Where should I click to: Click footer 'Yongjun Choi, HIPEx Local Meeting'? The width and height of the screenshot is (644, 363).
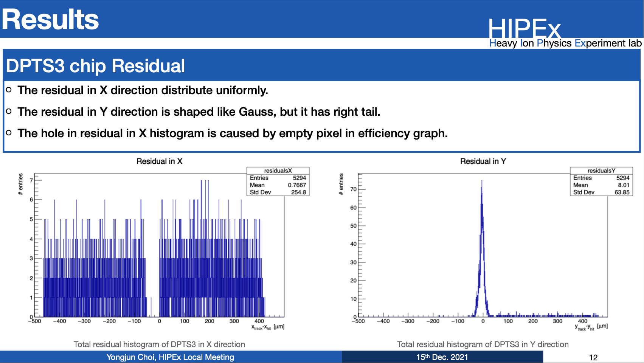[x=170, y=357]
